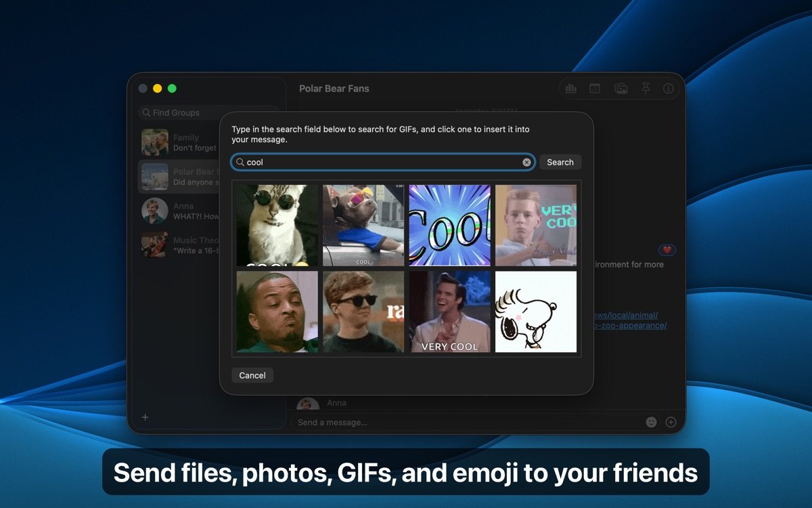Click the heart reaction badge
The height and width of the screenshot is (508, 812).
click(667, 250)
